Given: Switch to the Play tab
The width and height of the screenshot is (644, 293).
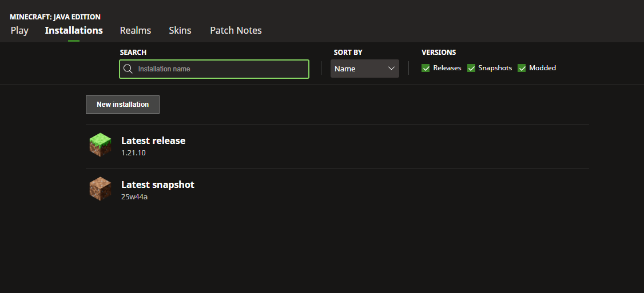Looking at the screenshot, I should [19, 30].
